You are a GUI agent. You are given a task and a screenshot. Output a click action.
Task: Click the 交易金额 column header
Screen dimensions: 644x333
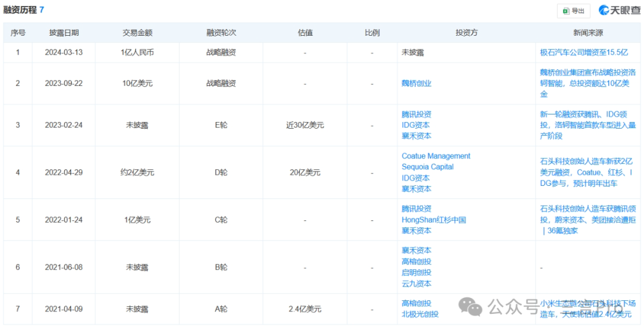click(x=137, y=33)
